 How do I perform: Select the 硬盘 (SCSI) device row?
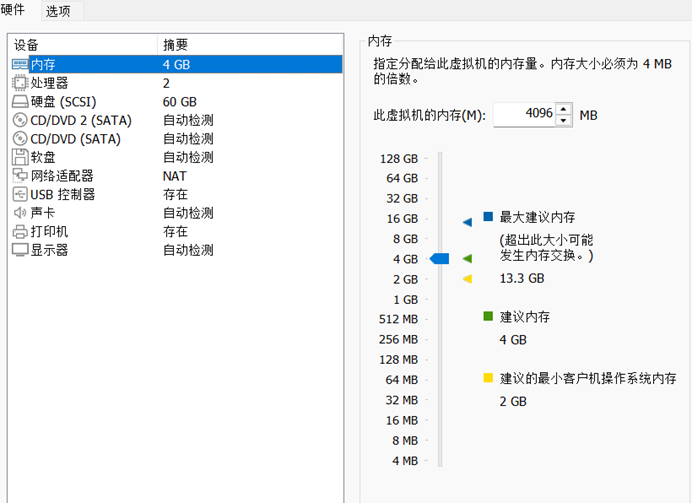click(x=177, y=101)
